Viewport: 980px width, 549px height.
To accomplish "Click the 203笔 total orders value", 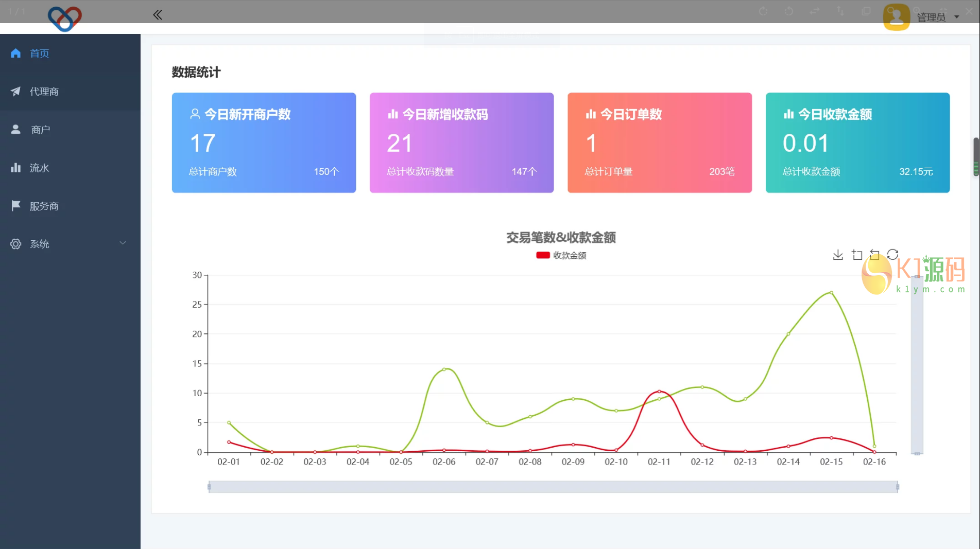I will pos(722,171).
